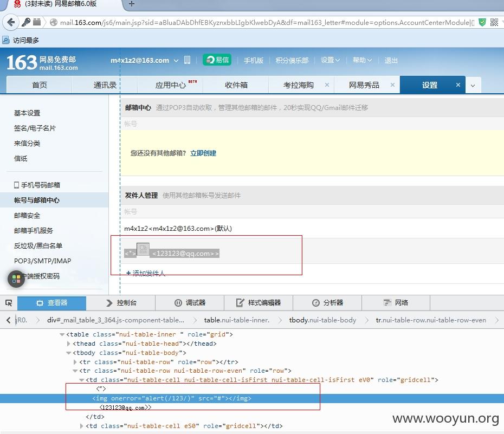Viewport: 504px width, 434px height.
Task: Close the 设置 tab
Action: click(x=458, y=85)
